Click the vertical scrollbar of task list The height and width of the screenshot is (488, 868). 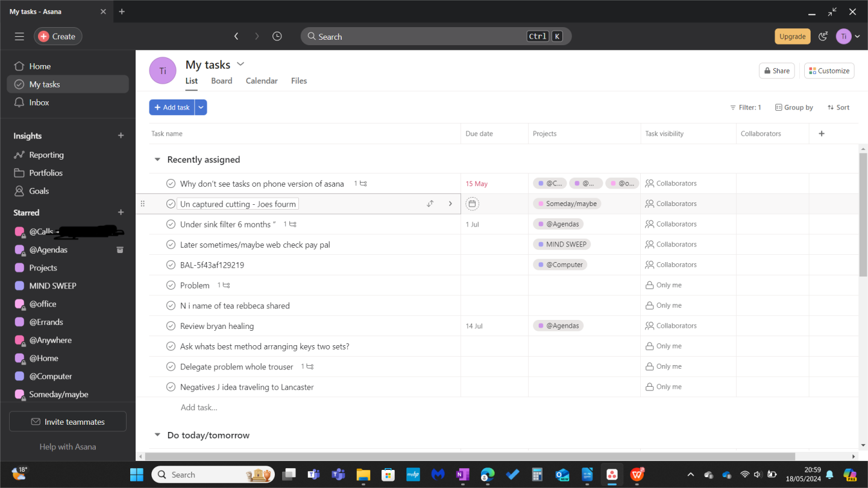tap(863, 214)
